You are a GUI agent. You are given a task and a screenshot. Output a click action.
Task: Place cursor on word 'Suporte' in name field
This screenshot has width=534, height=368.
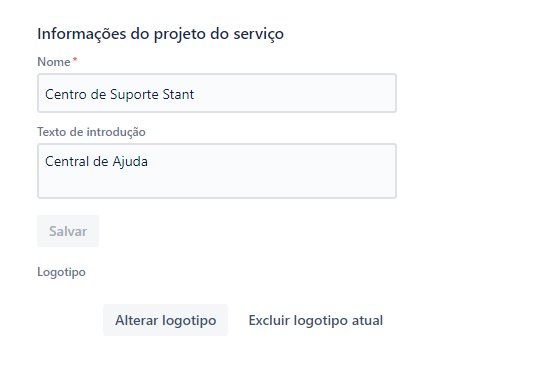134,94
